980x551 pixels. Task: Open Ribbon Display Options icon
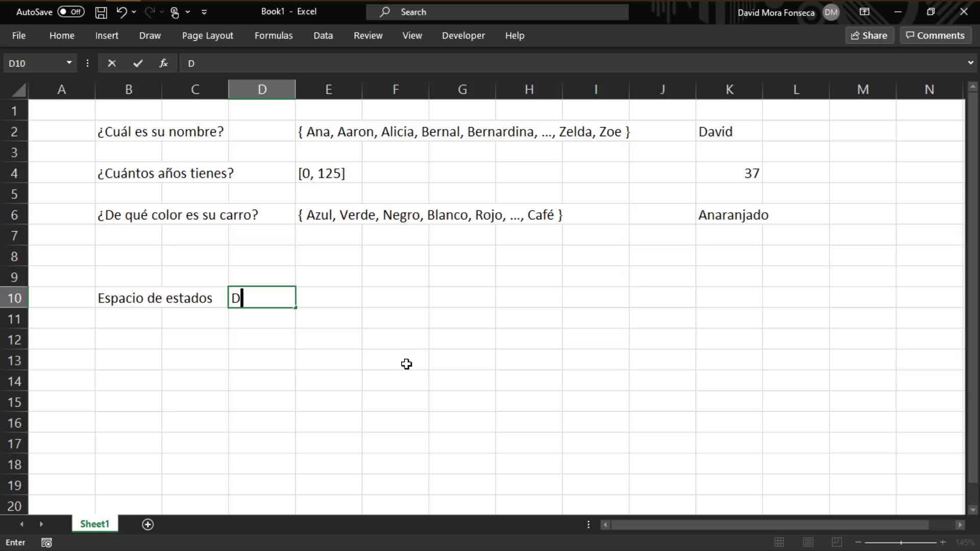pos(865,12)
